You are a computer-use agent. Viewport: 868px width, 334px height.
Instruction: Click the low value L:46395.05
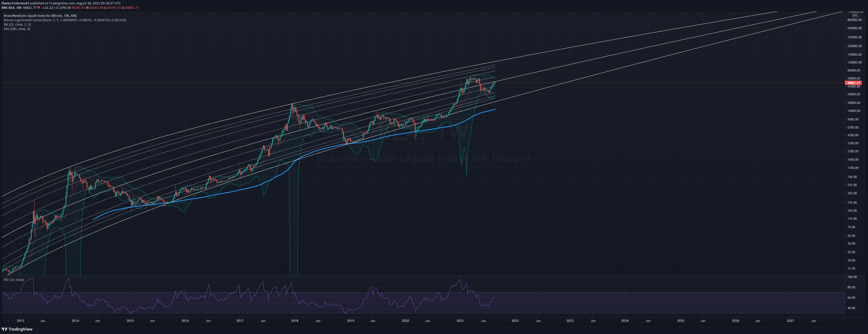point(113,8)
